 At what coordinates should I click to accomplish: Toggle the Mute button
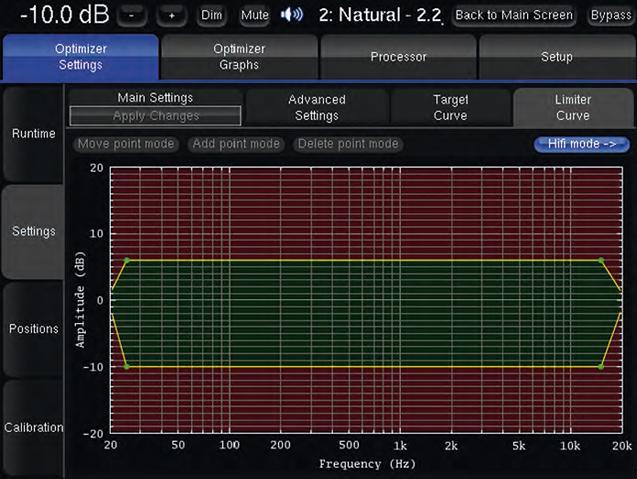(x=255, y=16)
